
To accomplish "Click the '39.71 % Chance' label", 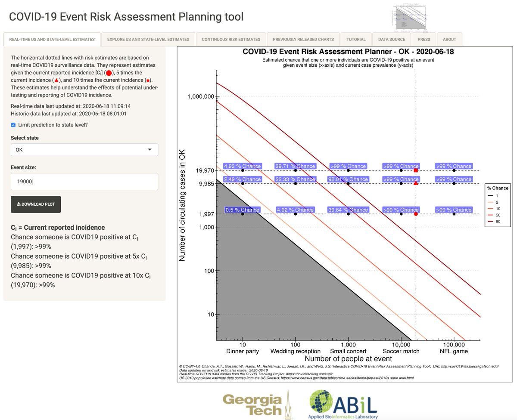I will click(296, 166).
